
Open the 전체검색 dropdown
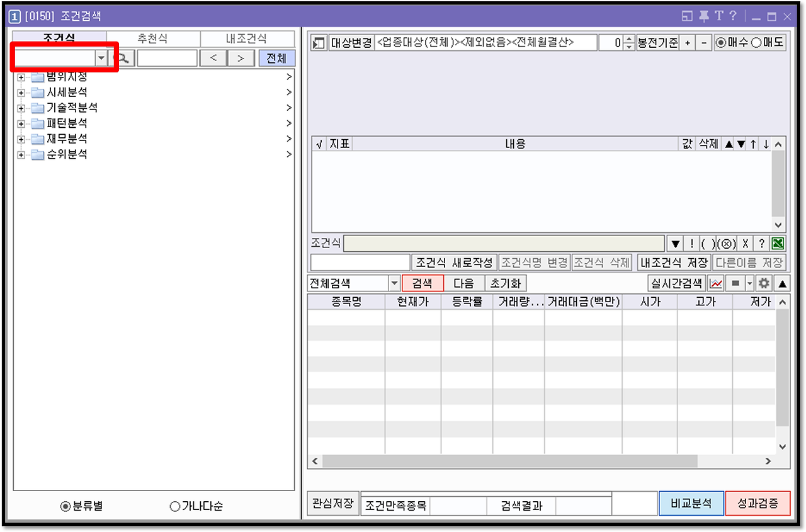tap(395, 283)
